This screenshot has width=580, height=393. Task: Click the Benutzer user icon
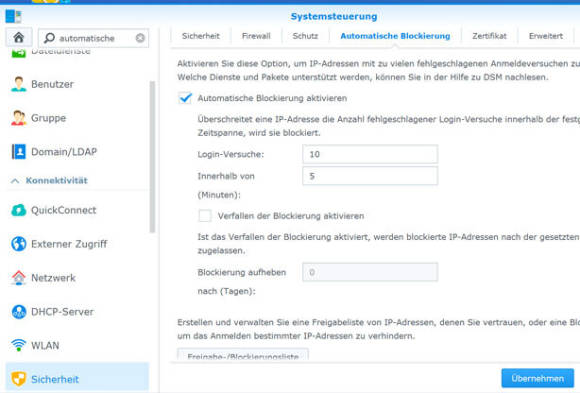click(x=18, y=84)
